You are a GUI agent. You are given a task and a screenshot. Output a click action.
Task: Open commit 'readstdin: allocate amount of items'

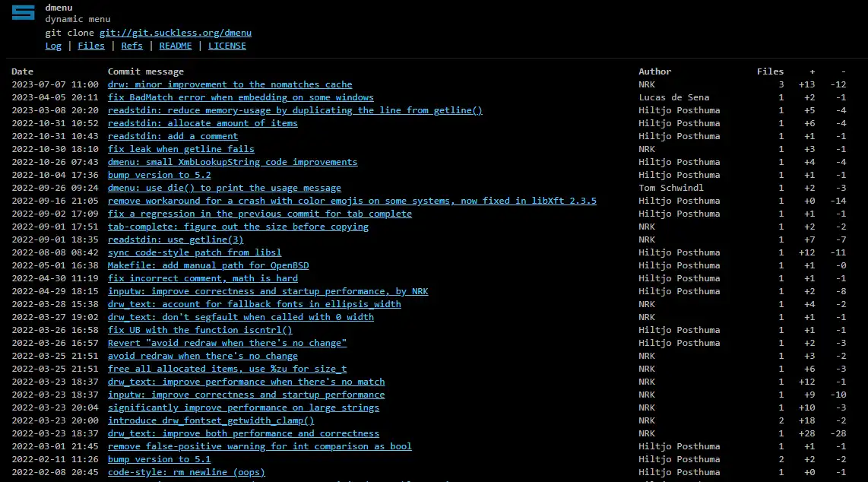click(x=203, y=123)
